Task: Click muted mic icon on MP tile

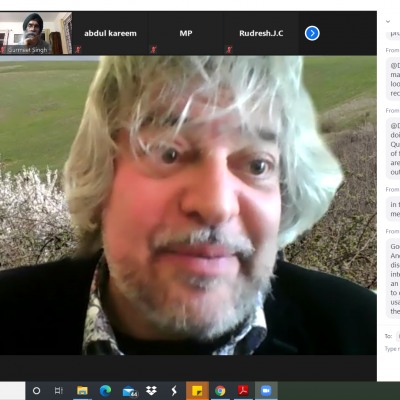Action: 153,50
